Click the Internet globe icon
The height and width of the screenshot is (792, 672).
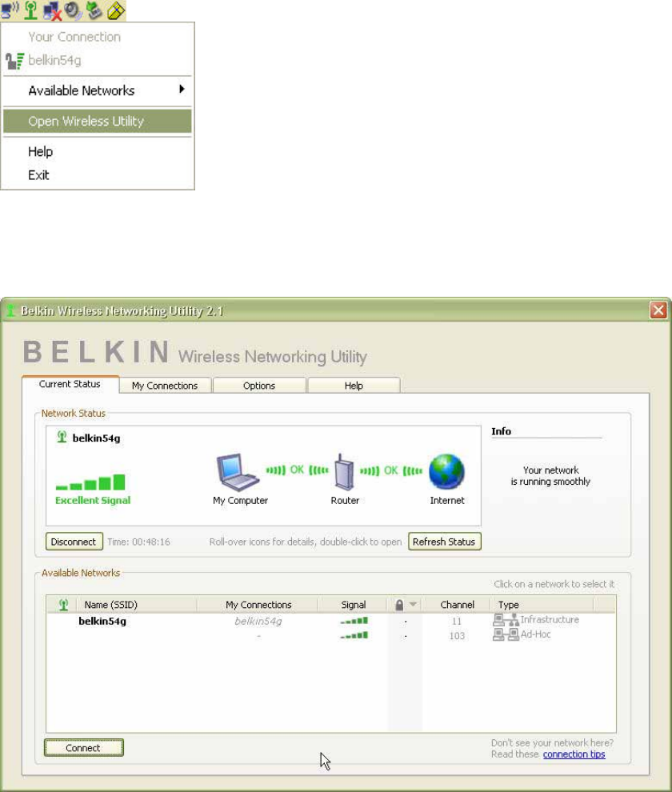(446, 472)
